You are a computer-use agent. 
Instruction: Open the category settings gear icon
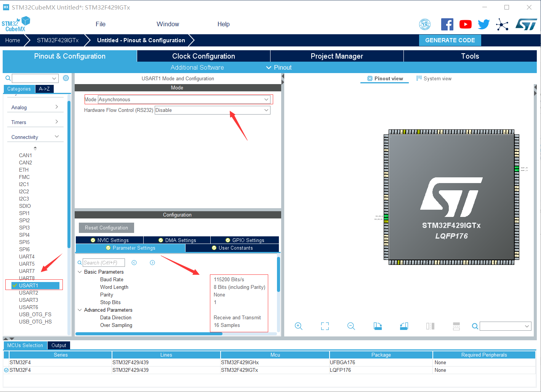click(x=66, y=78)
